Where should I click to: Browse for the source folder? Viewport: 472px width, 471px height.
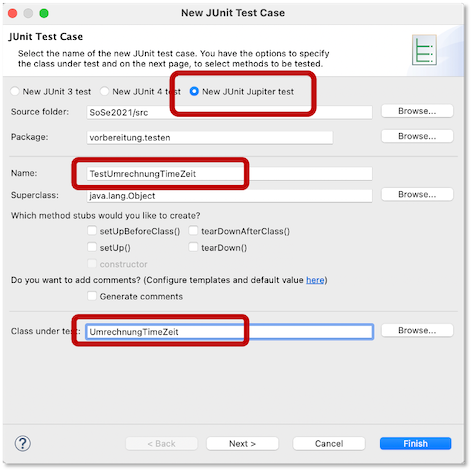pyautogui.click(x=417, y=111)
